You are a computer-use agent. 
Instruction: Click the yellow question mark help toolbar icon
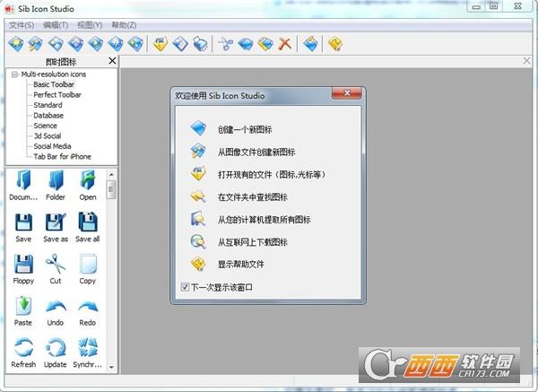point(335,44)
